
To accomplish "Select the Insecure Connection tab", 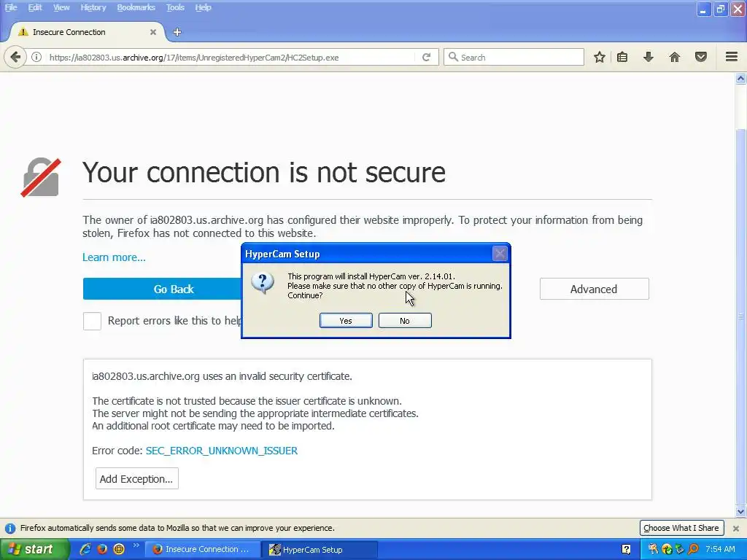I will point(86,32).
